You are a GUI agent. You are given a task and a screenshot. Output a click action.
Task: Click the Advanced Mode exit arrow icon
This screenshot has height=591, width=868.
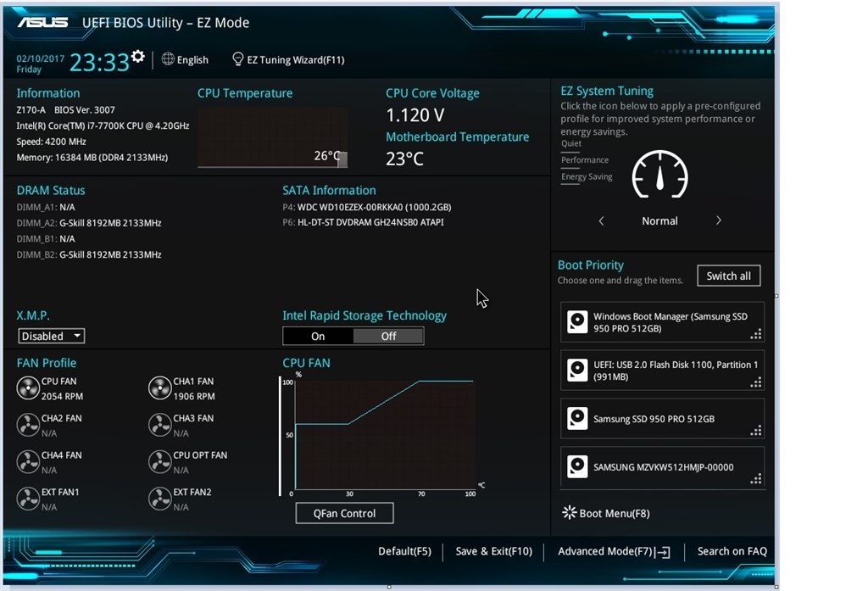click(x=663, y=552)
